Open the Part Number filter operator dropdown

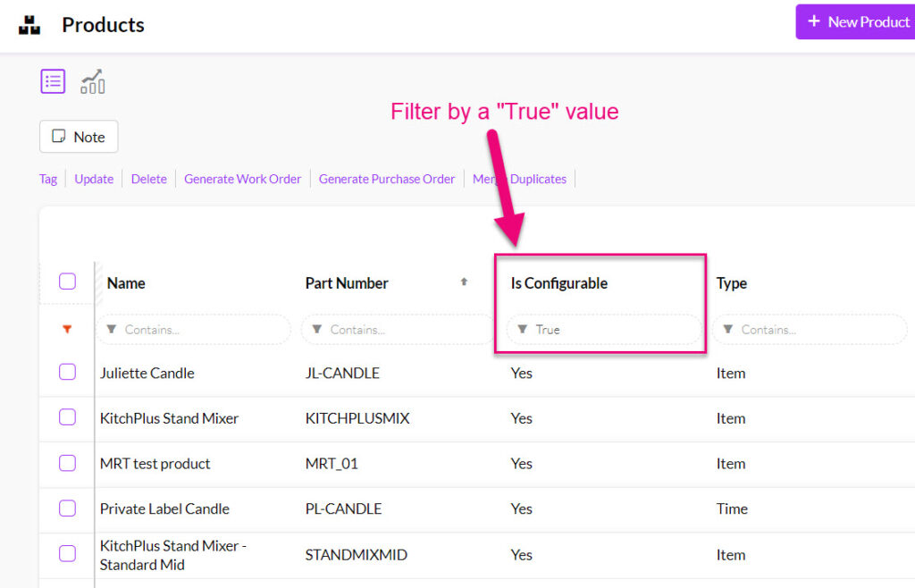317,329
